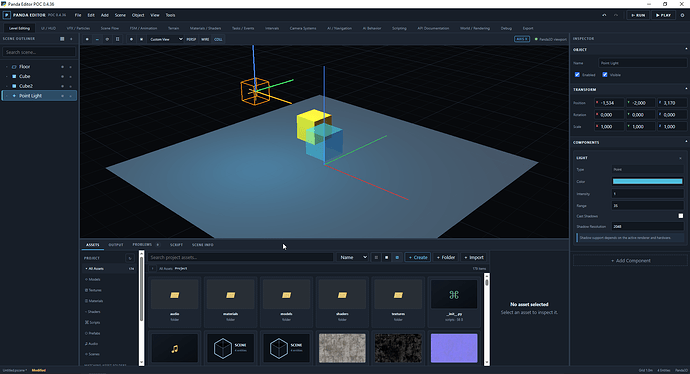Open the File menu
The image size is (690, 374).
click(78, 15)
